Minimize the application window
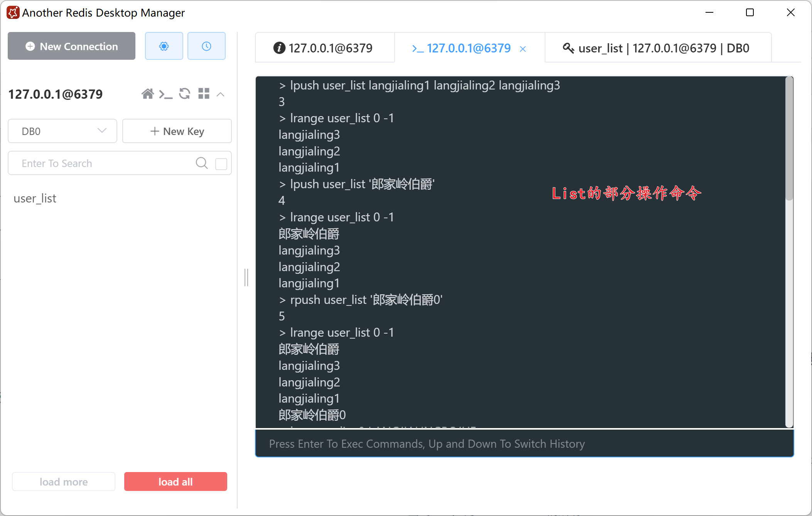This screenshot has height=516, width=812. (709, 12)
